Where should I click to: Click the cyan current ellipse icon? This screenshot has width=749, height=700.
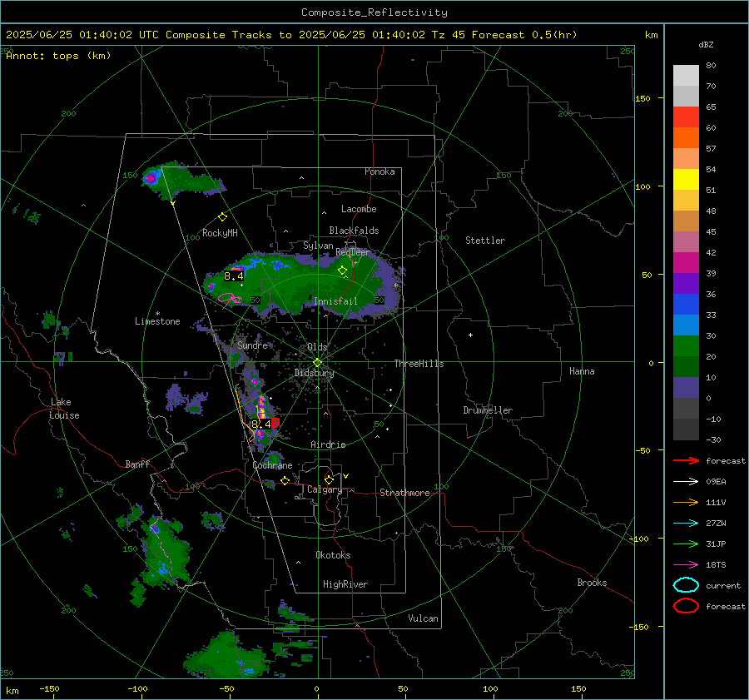(686, 585)
